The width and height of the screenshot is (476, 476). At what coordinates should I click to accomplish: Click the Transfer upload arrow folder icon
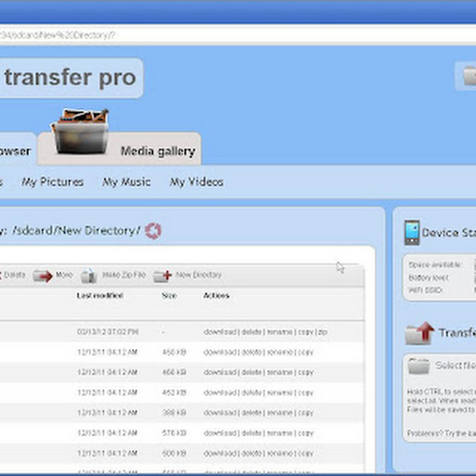[419, 333]
